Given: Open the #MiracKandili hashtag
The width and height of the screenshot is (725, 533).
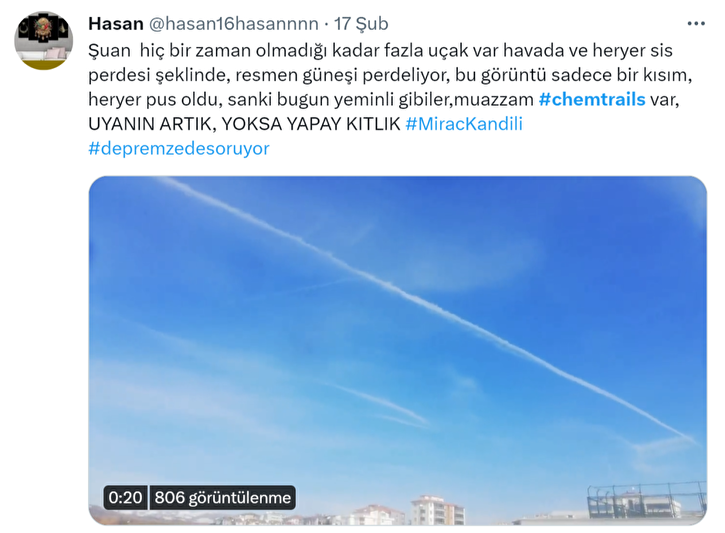Looking at the screenshot, I should coord(464,124).
